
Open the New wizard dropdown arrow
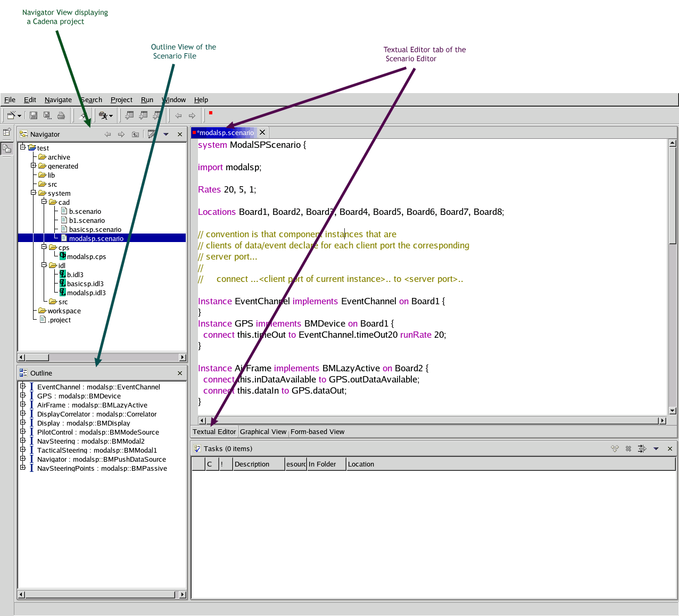(20, 116)
